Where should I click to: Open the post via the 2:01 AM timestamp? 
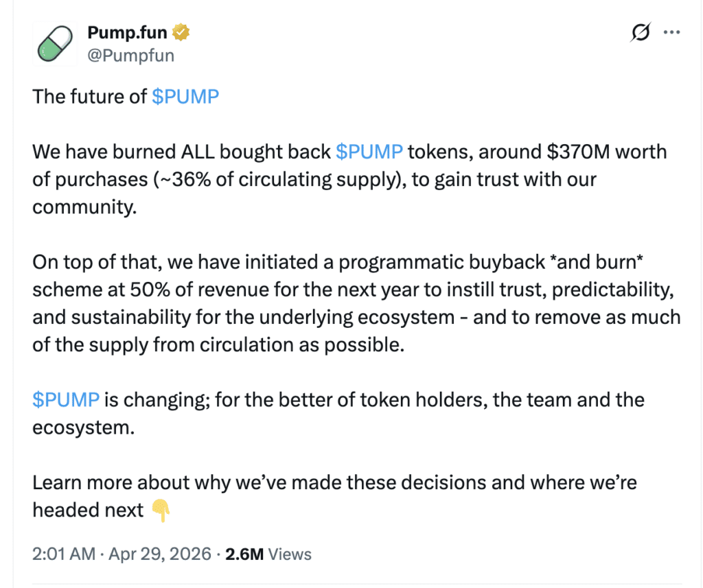click(x=63, y=552)
